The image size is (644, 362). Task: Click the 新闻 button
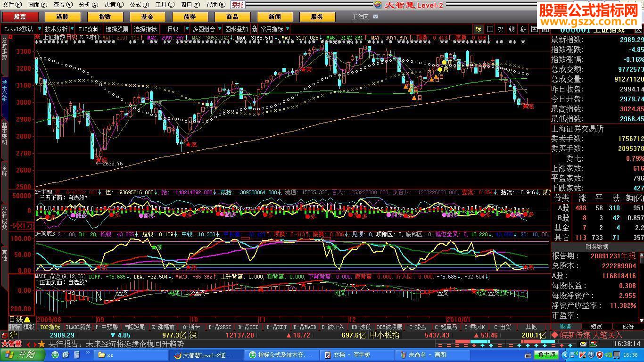(x=274, y=17)
